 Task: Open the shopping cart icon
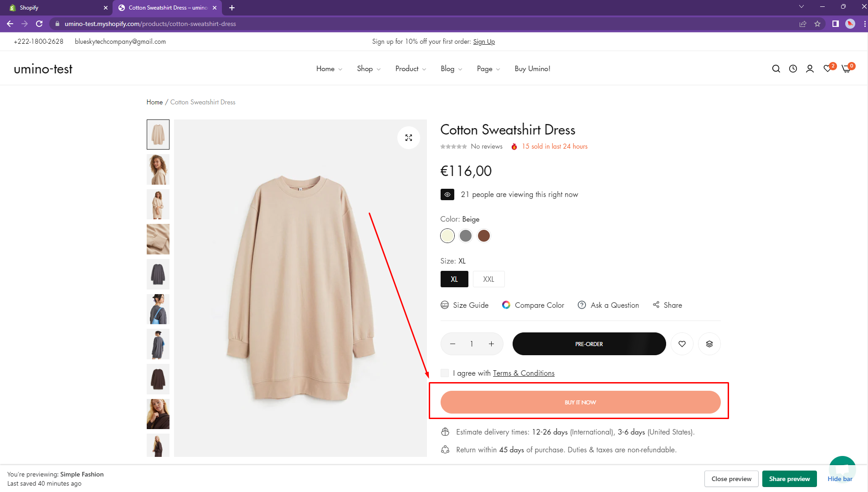[x=846, y=69]
